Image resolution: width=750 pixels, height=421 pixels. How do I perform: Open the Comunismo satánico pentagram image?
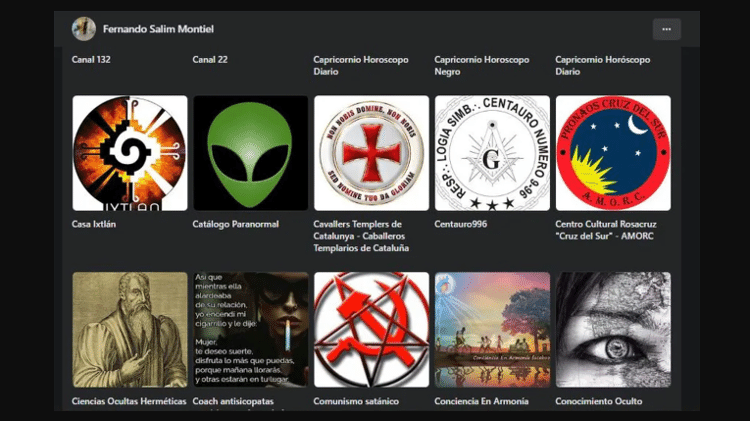[x=371, y=330]
